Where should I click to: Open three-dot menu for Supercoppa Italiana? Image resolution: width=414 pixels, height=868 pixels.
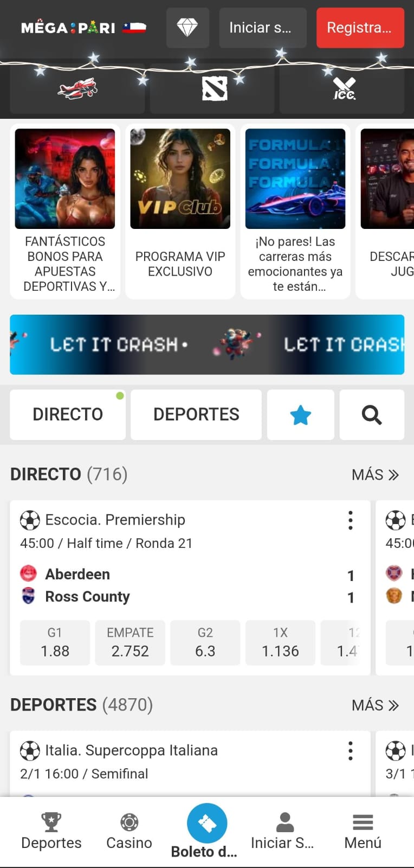click(351, 751)
